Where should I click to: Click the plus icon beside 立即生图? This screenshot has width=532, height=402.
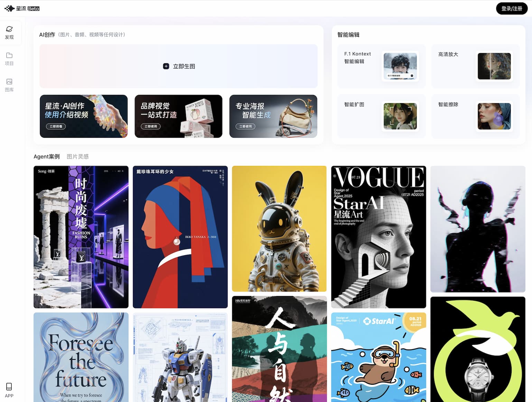click(x=166, y=66)
